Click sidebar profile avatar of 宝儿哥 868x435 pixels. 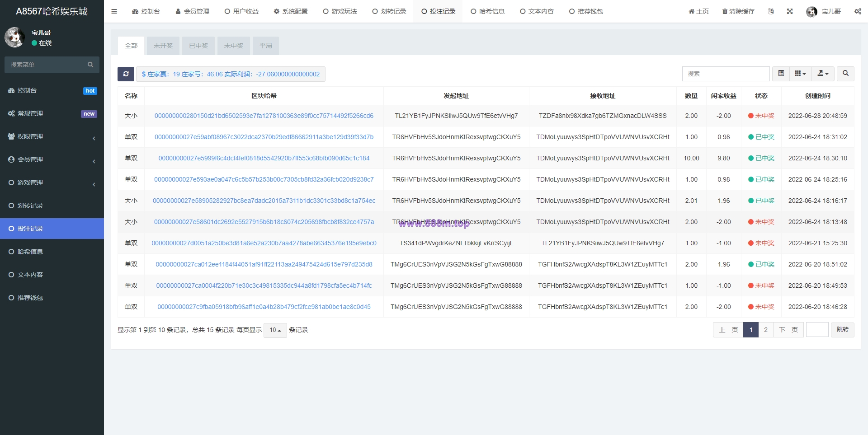click(x=14, y=37)
